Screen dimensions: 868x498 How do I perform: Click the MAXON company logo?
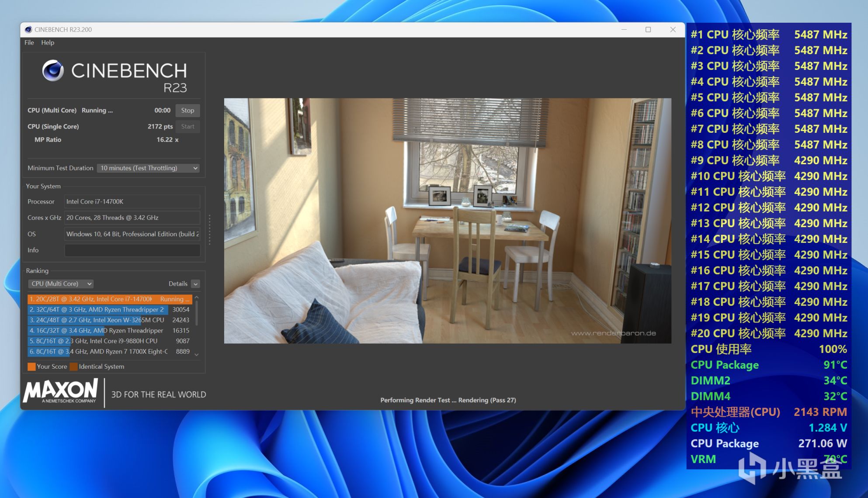click(x=61, y=391)
